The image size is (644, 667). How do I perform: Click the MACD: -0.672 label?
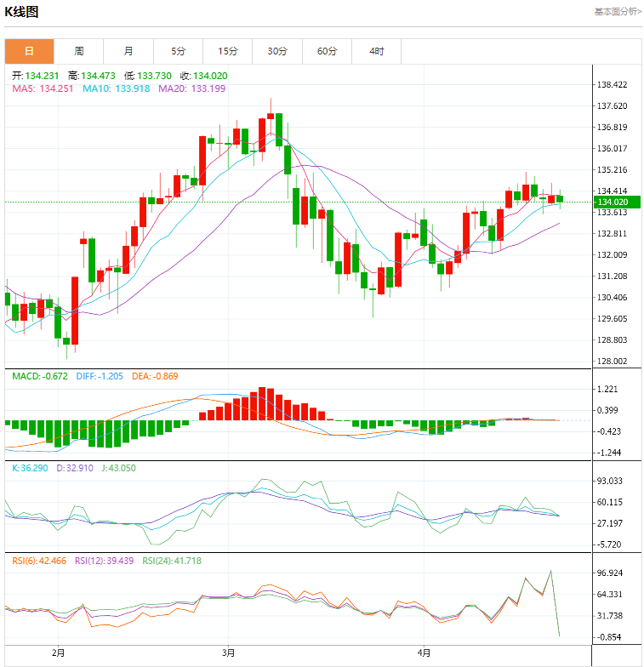(x=40, y=376)
